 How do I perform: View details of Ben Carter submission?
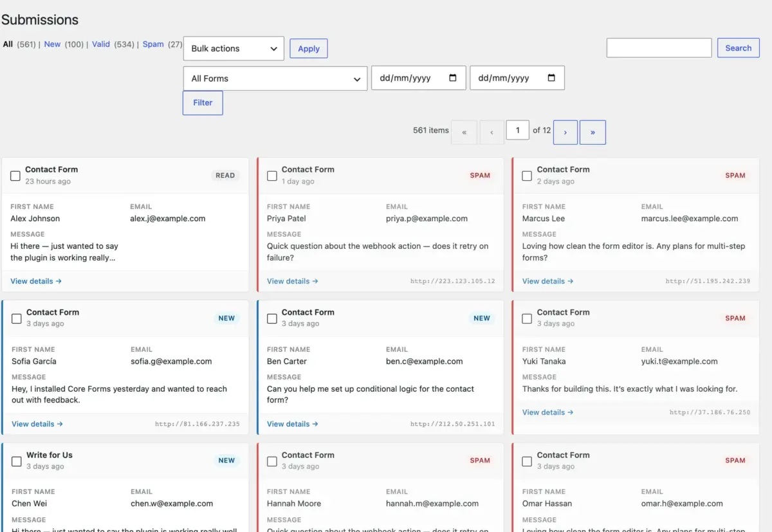click(x=293, y=424)
